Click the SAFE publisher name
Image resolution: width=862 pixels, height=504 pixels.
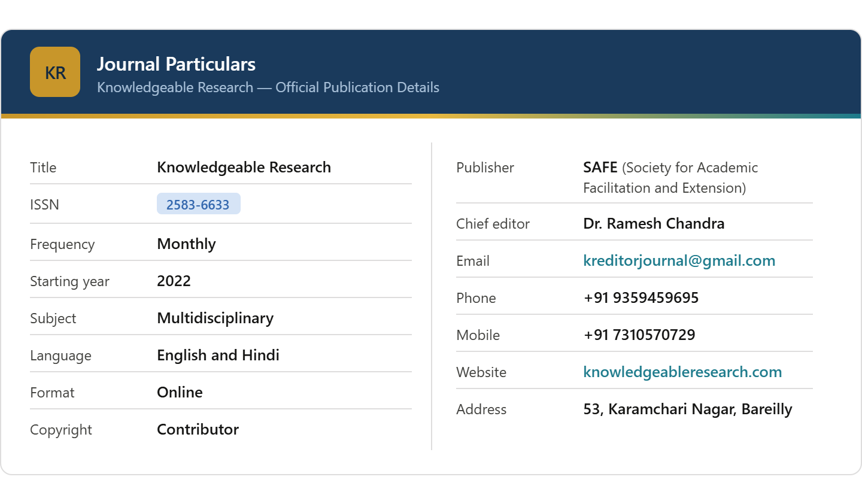[600, 167]
